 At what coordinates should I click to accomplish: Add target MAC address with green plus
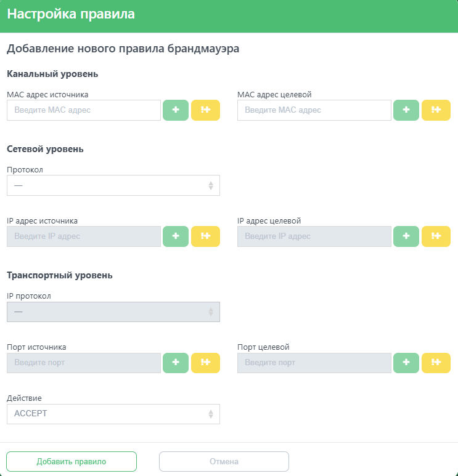pyautogui.click(x=406, y=110)
